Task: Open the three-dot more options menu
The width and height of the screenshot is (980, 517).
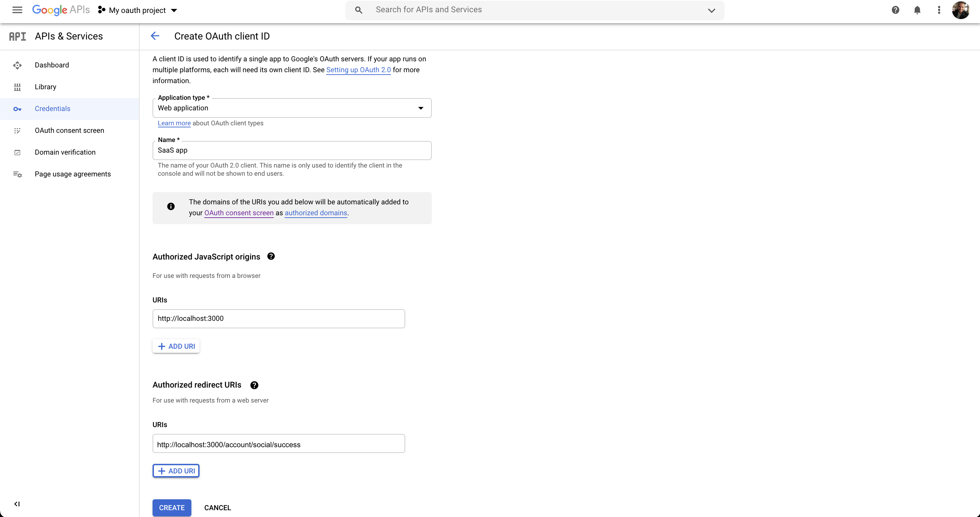Action: click(938, 10)
